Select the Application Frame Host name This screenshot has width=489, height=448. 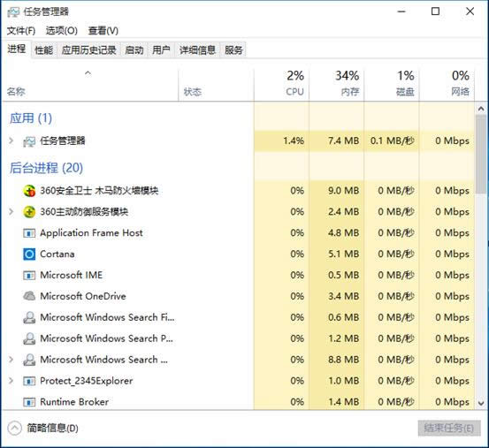point(91,233)
